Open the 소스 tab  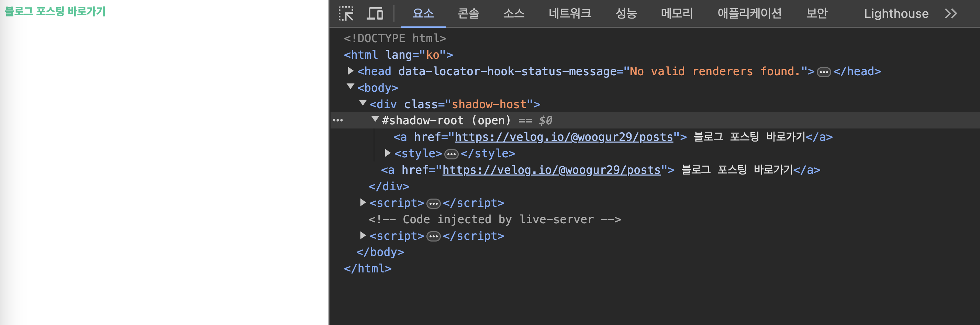tap(514, 13)
